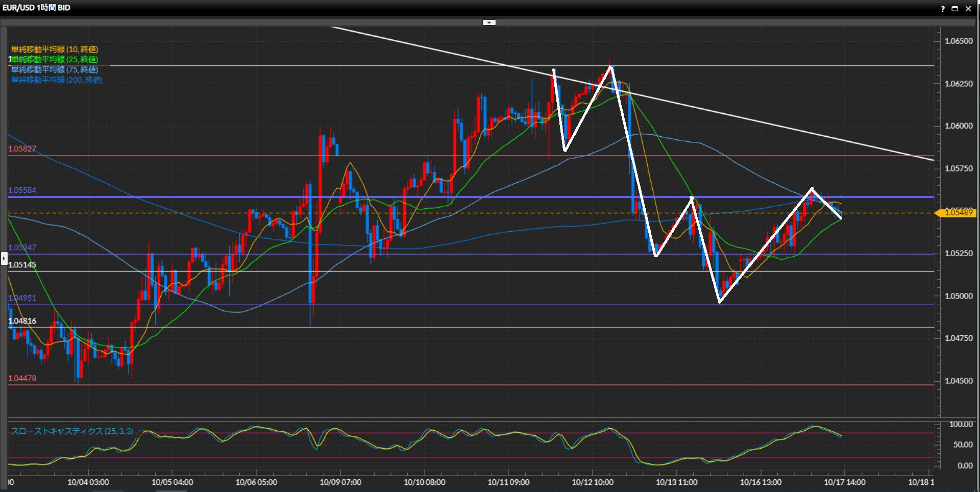
Task: Select the 1.04816 horizontal line label
Action: point(22,321)
